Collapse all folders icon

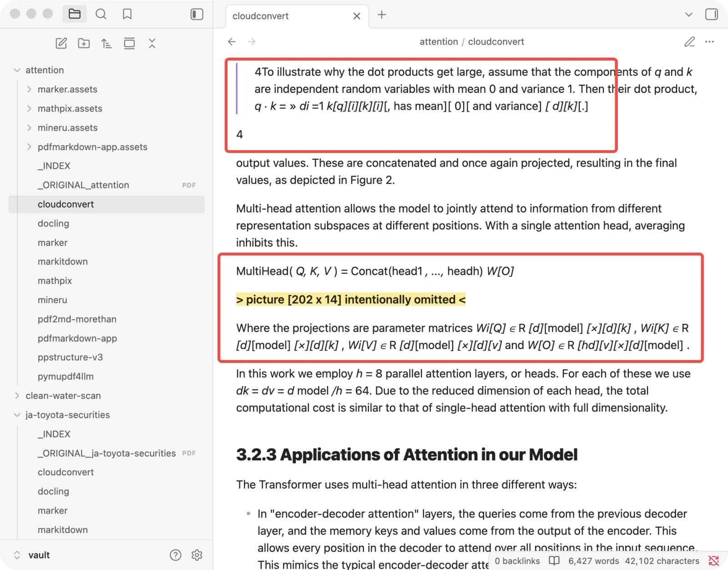[x=152, y=43]
